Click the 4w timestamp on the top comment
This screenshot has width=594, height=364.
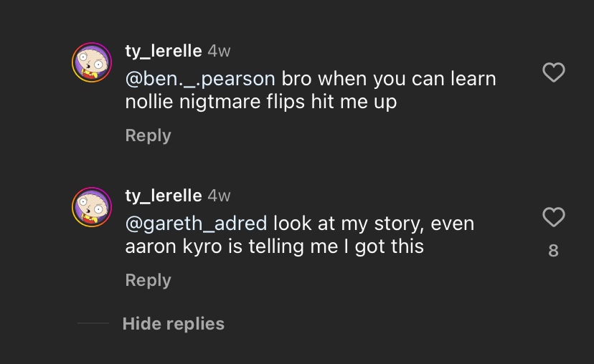219,51
